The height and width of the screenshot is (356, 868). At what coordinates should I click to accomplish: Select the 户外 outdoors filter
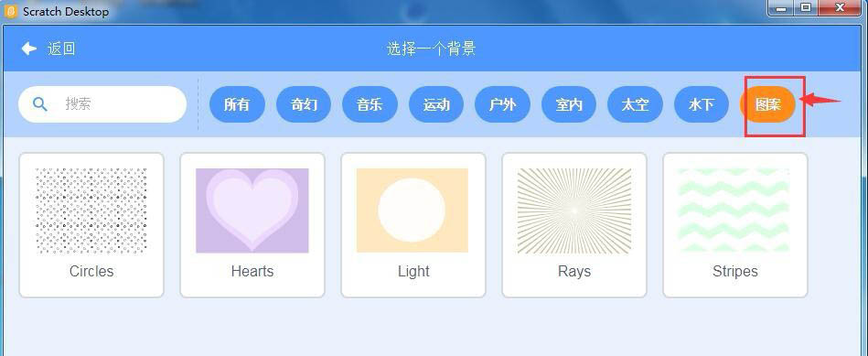click(x=503, y=104)
